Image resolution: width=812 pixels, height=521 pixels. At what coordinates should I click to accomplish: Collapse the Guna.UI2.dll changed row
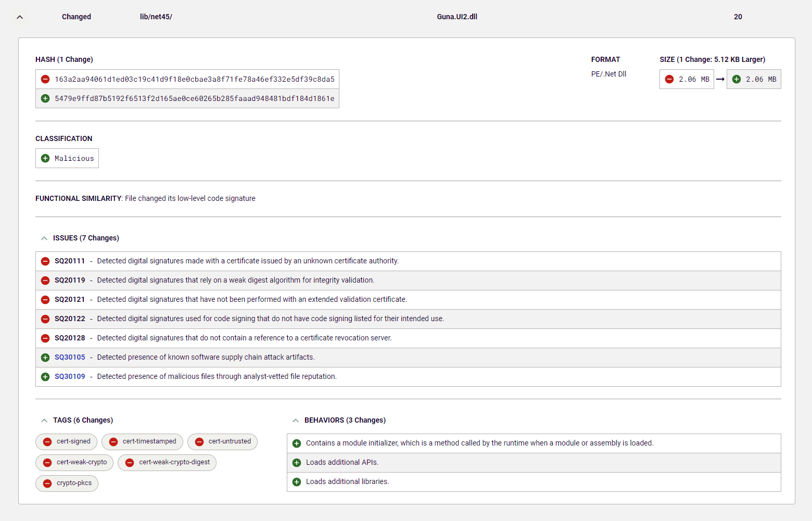coord(20,17)
